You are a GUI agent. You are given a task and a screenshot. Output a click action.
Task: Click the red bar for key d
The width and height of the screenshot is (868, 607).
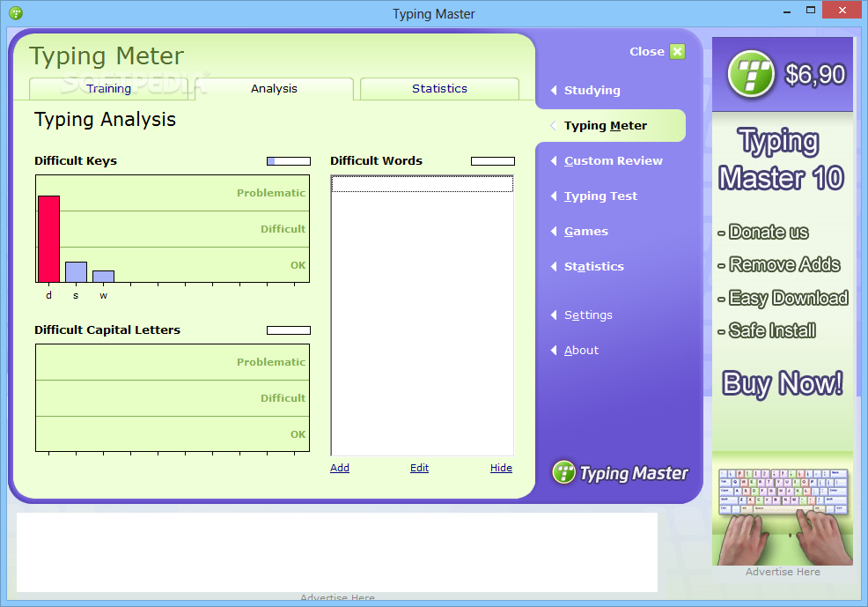(x=48, y=240)
